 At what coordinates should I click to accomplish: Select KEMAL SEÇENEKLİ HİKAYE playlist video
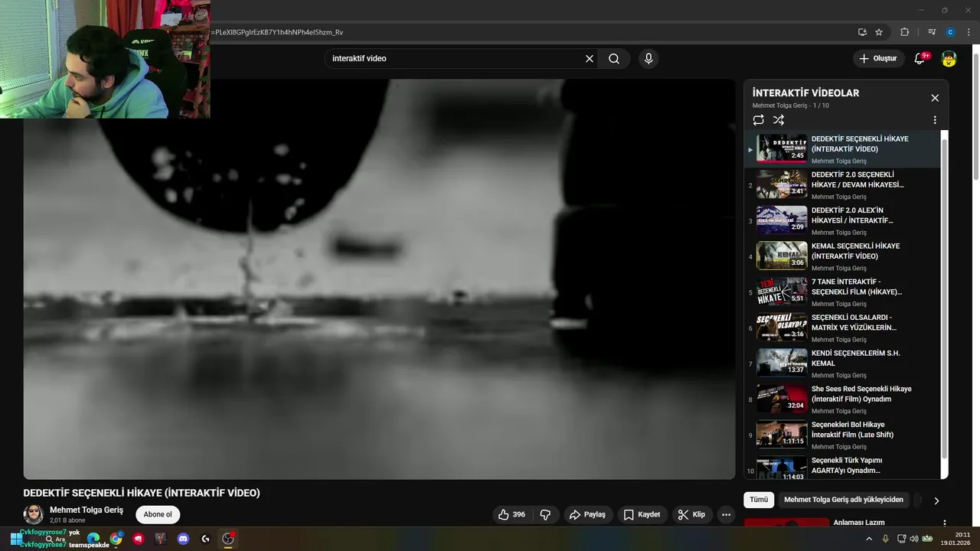point(842,256)
